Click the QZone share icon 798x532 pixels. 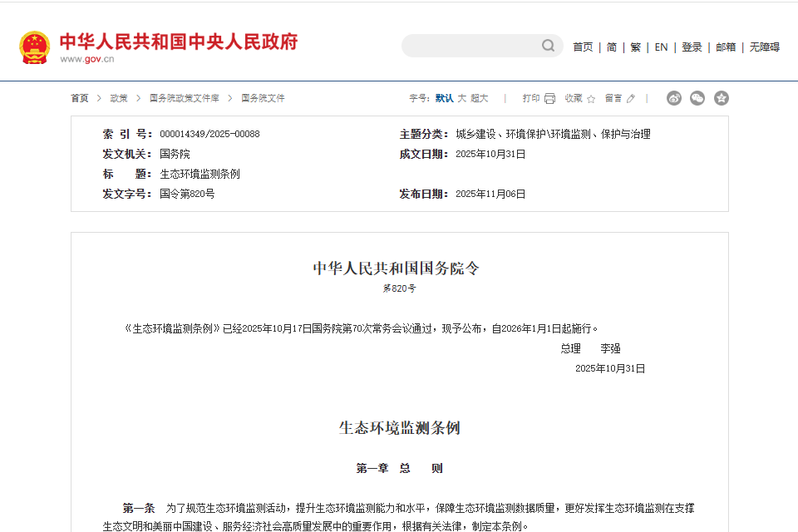(722, 97)
